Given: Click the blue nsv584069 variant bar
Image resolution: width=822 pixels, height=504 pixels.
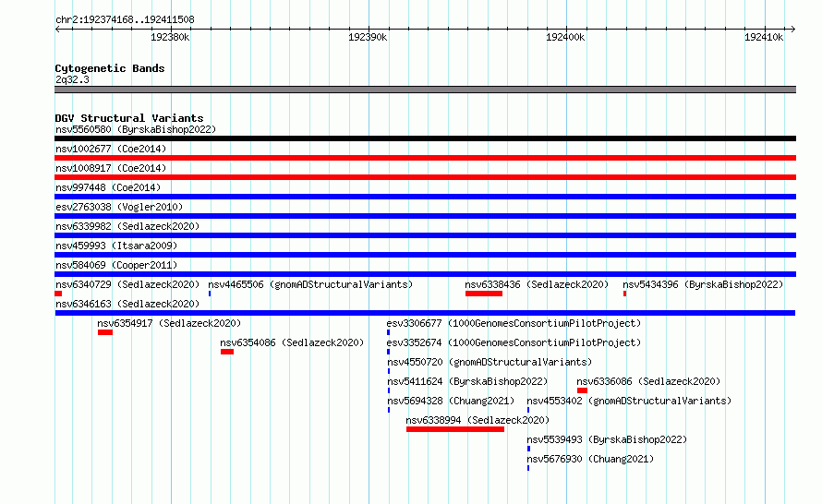Looking at the screenshot, I should (x=425, y=274).
